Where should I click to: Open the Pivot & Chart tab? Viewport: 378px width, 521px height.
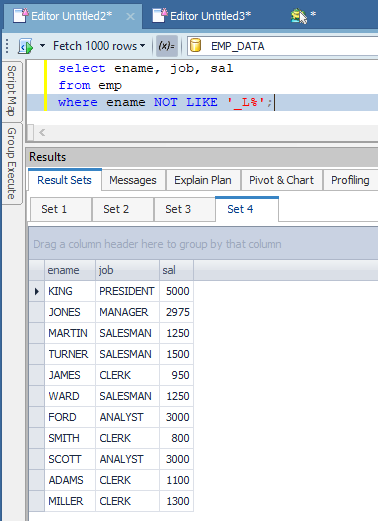[x=281, y=180]
